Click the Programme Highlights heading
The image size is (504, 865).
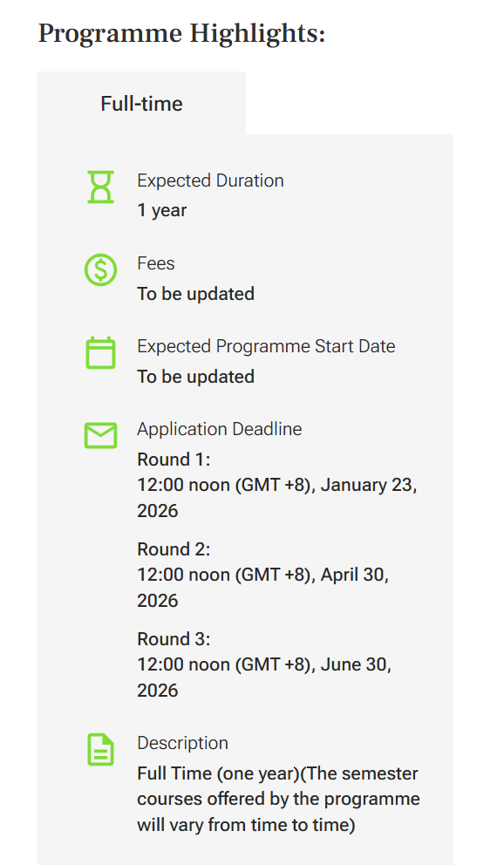click(x=182, y=33)
